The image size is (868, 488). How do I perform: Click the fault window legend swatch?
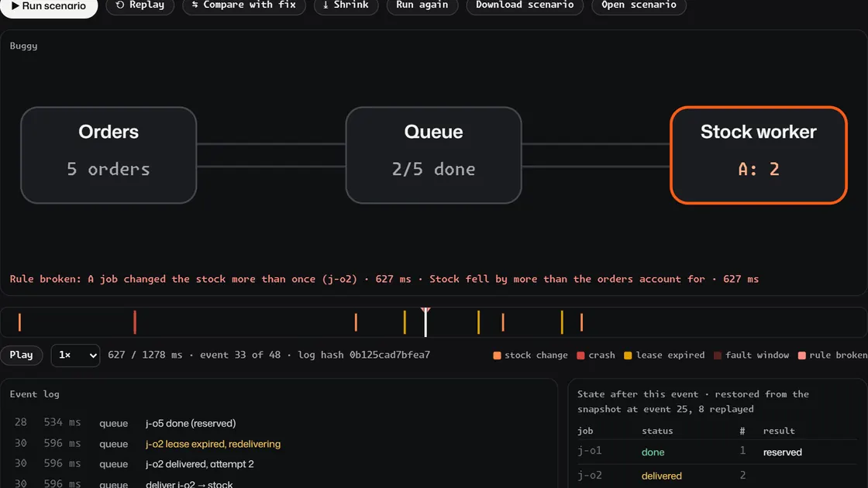[x=718, y=356]
